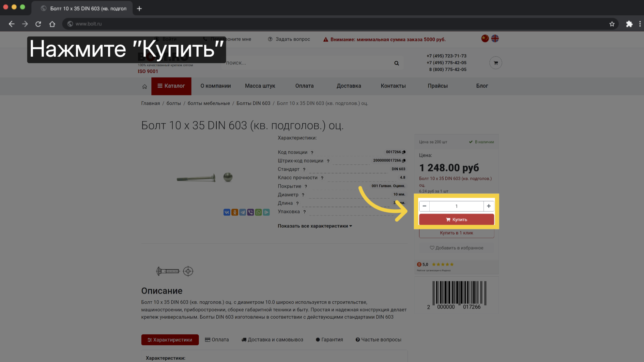This screenshot has width=644, height=362.
Task: Click the search magnifier icon
Action: [397, 63]
